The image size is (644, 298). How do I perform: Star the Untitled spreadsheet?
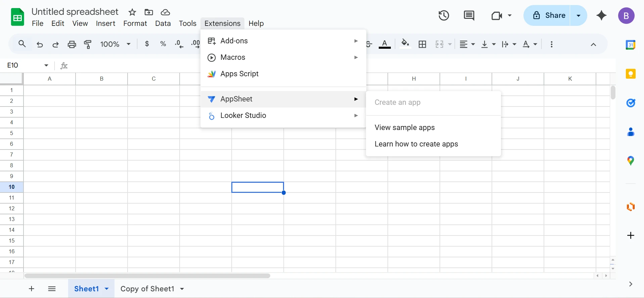132,12
